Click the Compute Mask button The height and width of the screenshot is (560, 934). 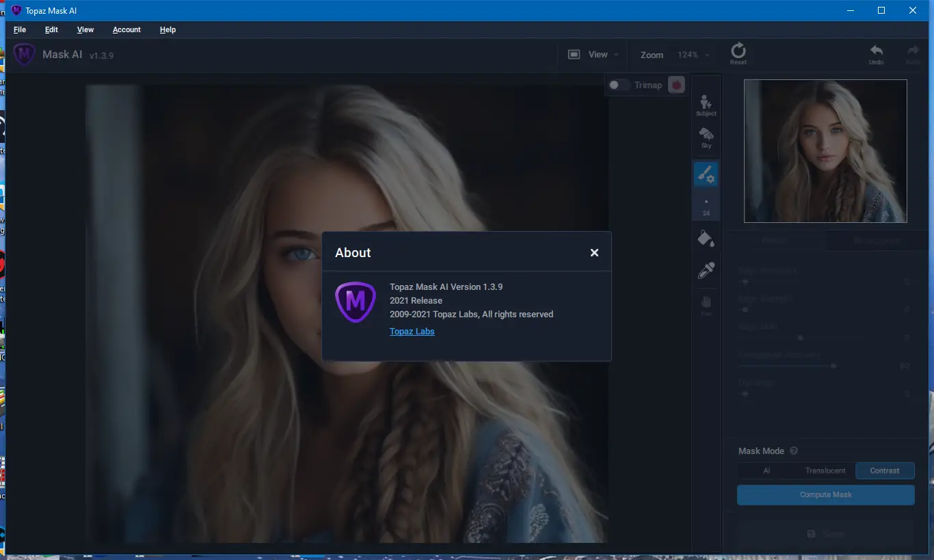pyautogui.click(x=825, y=494)
